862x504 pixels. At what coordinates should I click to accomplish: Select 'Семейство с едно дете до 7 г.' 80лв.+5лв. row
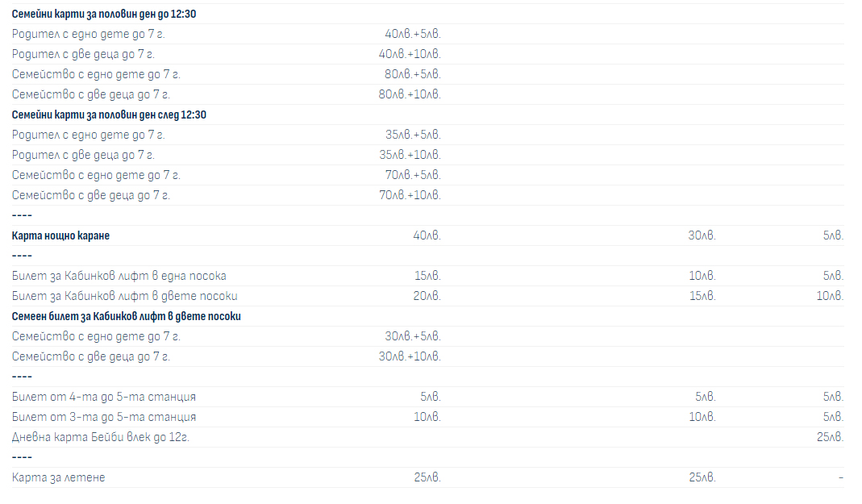click(x=427, y=74)
